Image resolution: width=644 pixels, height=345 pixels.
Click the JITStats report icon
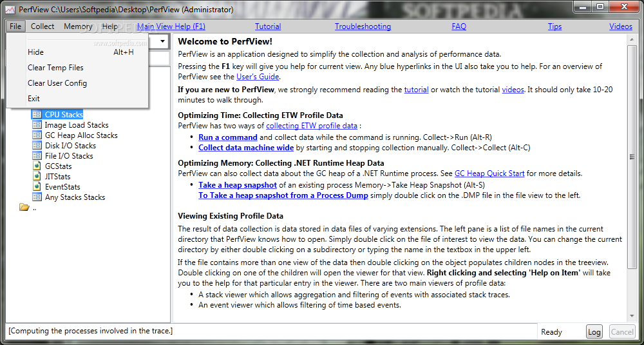click(37, 177)
